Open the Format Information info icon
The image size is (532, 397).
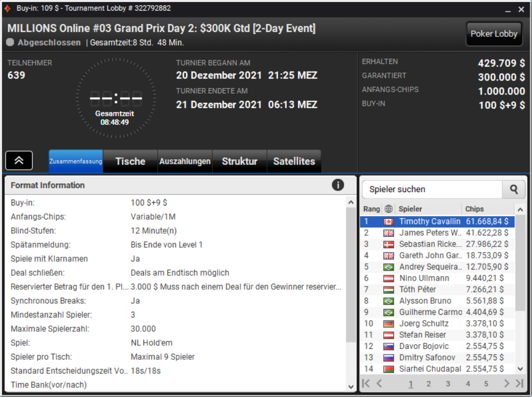(337, 185)
